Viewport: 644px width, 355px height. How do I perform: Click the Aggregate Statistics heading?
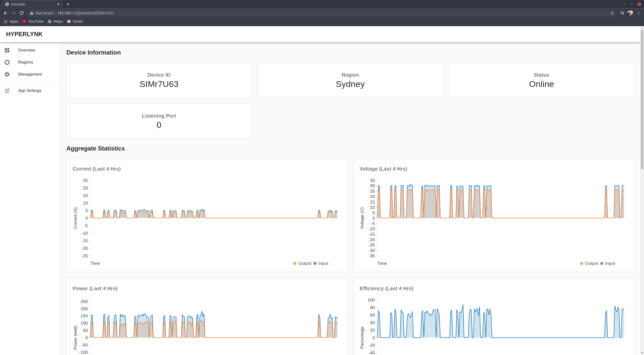click(96, 148)
